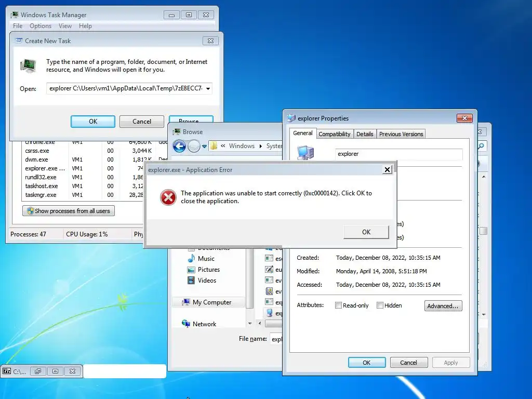
Task: Click the explorer name field in Properties
Action: tap(398, 154)
